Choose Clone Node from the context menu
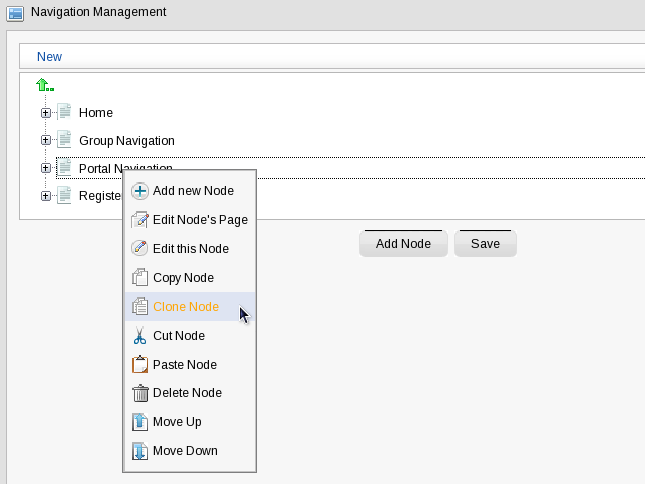 [x=186, y=307]
